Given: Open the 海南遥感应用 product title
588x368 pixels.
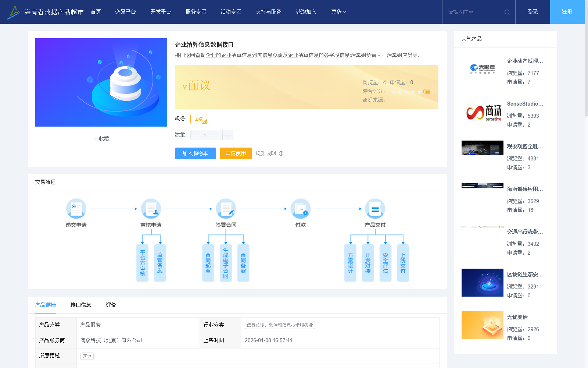Looking at the screenshot, I should click(x=525, y=189).
